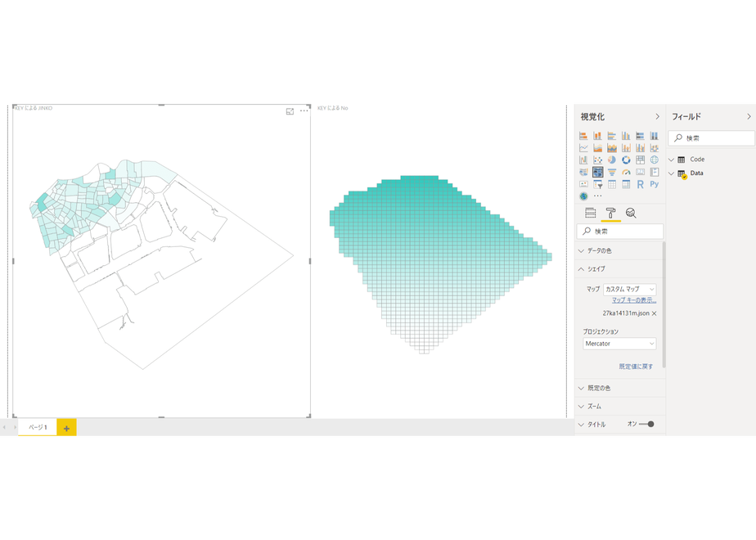Switch to the Format paint roller tab
This screenshot has width=756, height=540.
tap(610, 213)
